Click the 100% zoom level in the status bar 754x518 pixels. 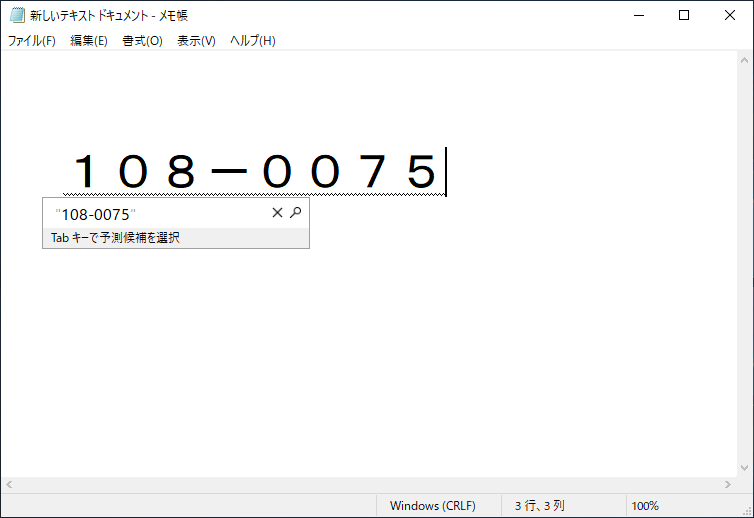(x=645, y=506)
